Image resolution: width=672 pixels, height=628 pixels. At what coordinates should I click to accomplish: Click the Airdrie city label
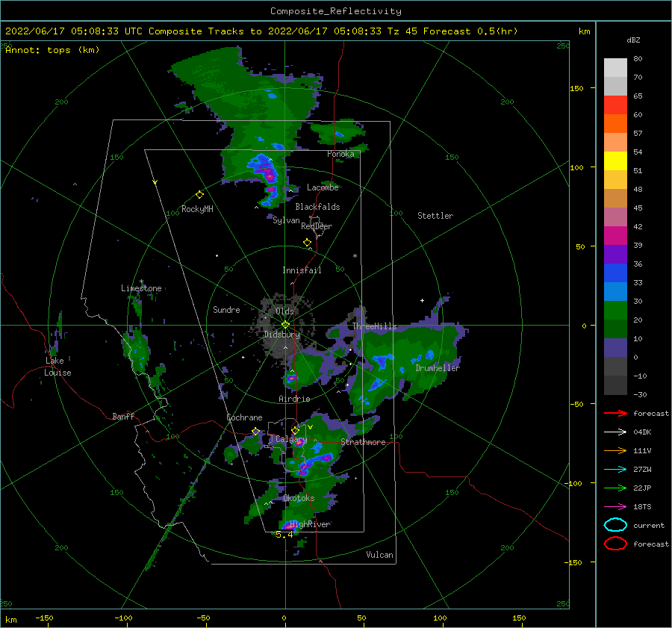[294, 399]
